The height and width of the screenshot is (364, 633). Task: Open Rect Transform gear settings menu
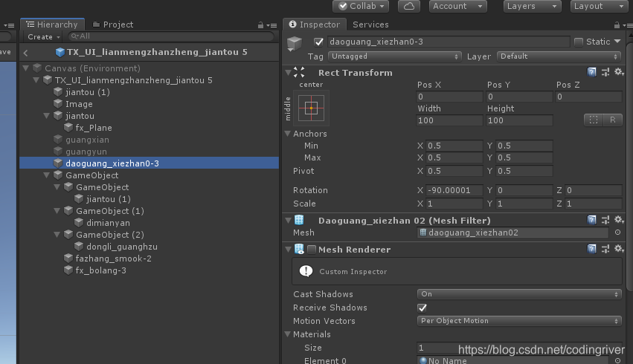click(x=619, y=72)
